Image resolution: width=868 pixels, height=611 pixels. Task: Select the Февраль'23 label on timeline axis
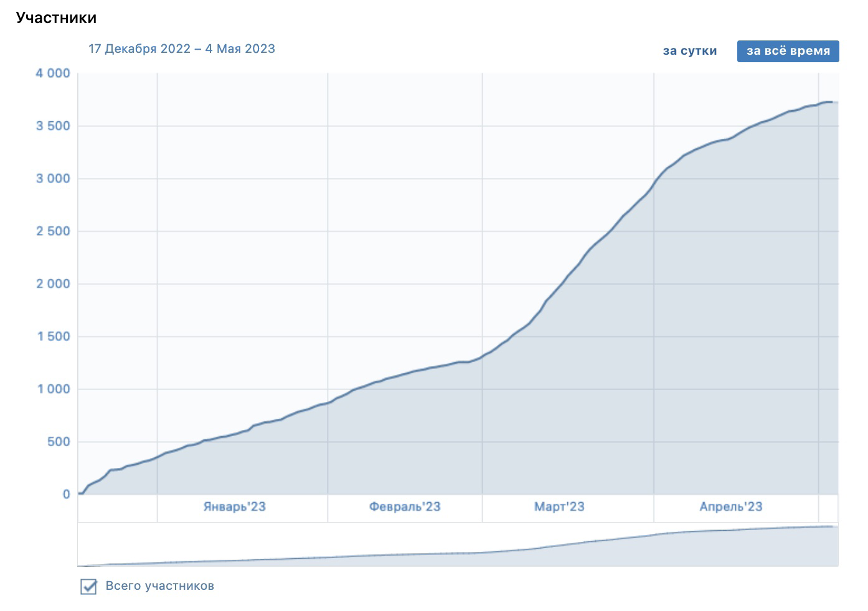point(405,506)
